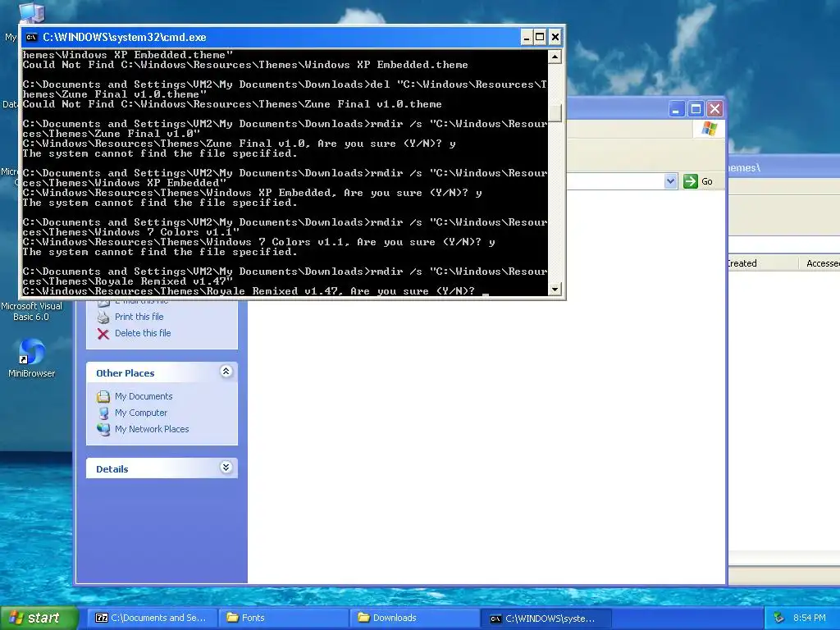This screenshot has height=630, width=840.
Task: Click 'Could Not Find ... Zune Final v1.0.theme' line
Action: [232, 104]
